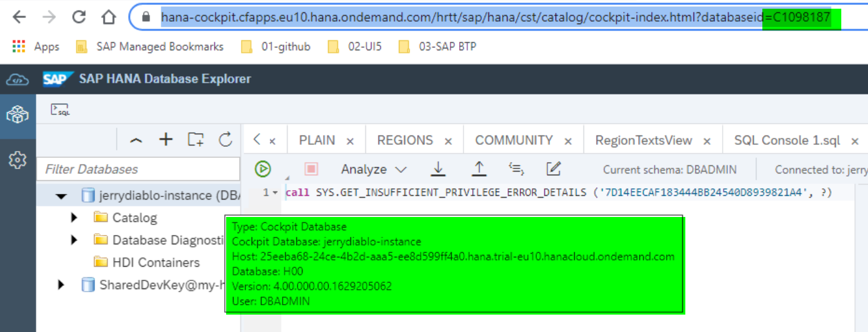The width and height of the screenshot is (868, 332).
Task: Open the 03-SAP BTP bookmark folder
Action: click(x=437, y=46)
